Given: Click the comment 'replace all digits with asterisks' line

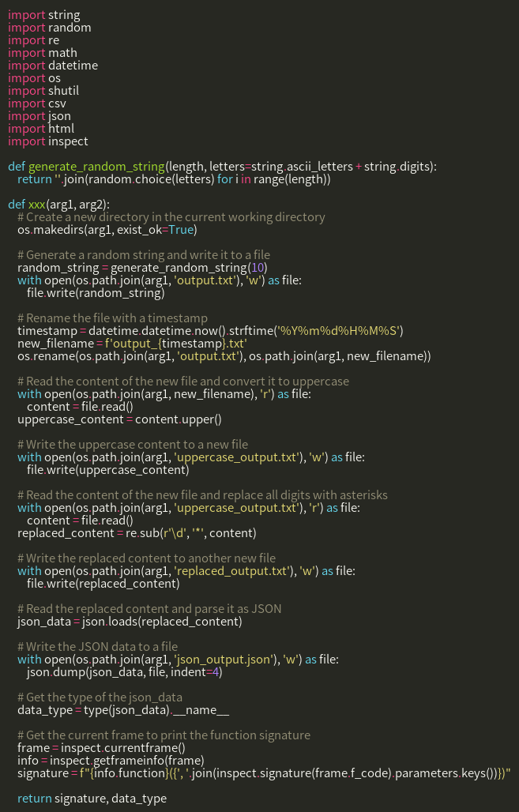Looking at the screenshot, I should (202, 495).
